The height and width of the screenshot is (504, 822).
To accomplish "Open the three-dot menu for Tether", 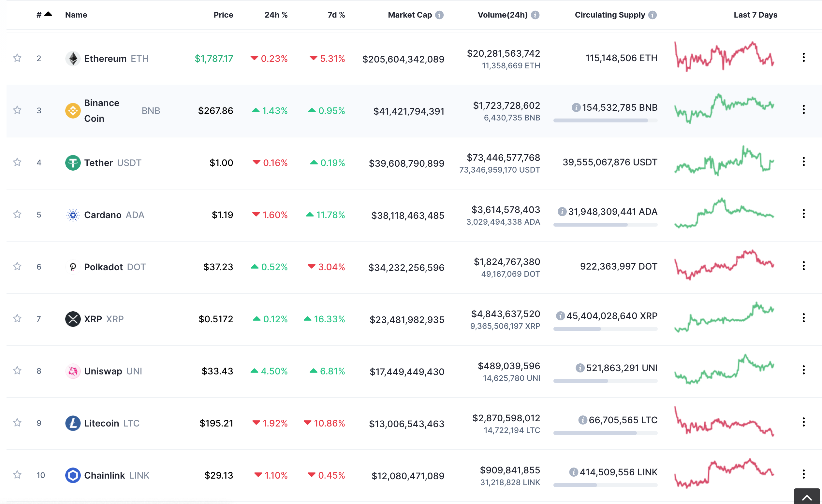I will (x=803, y=162).
